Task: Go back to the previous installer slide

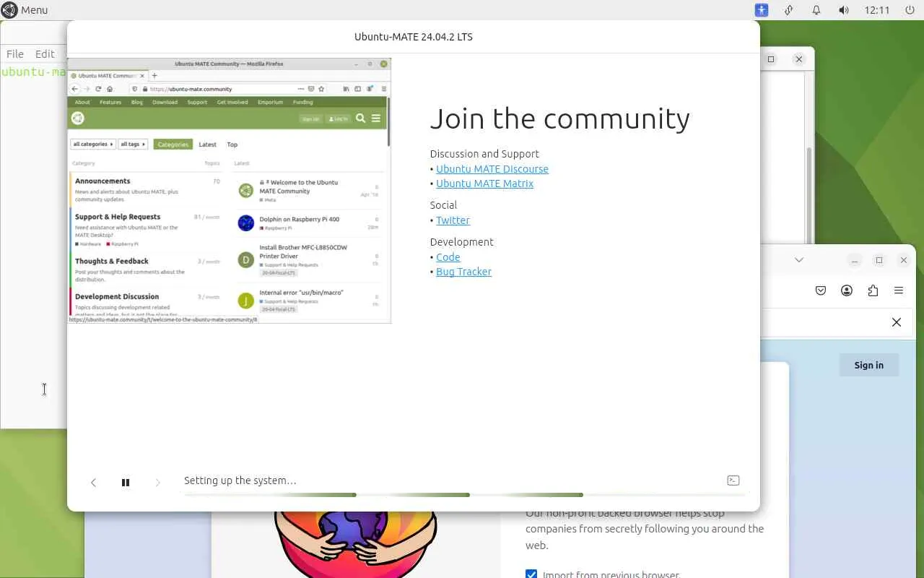Action: tap(93, 482)
